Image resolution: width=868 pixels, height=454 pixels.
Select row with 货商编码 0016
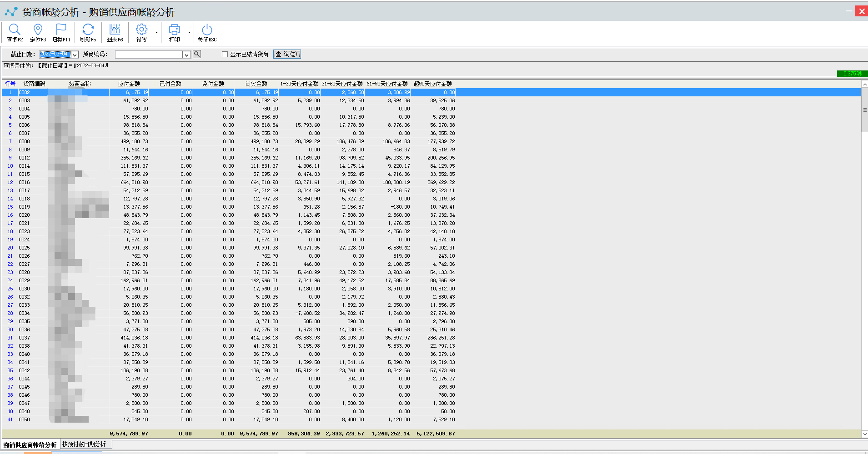[25, 182]
